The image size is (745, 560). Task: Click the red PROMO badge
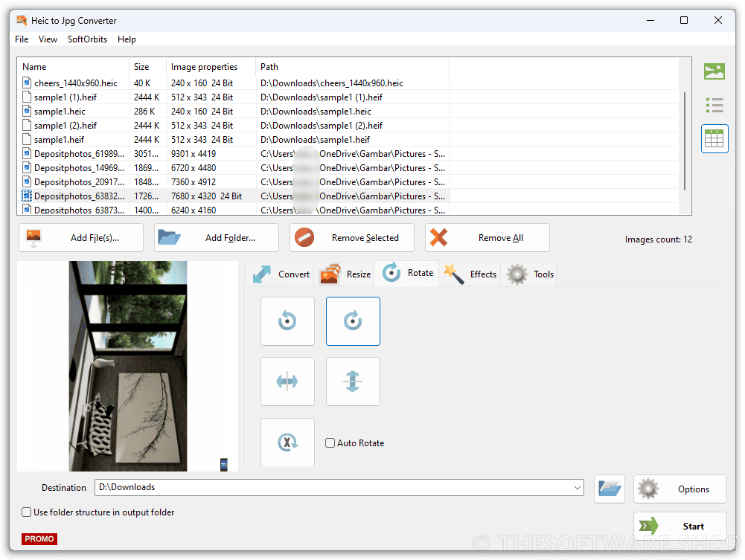[39, 539]
